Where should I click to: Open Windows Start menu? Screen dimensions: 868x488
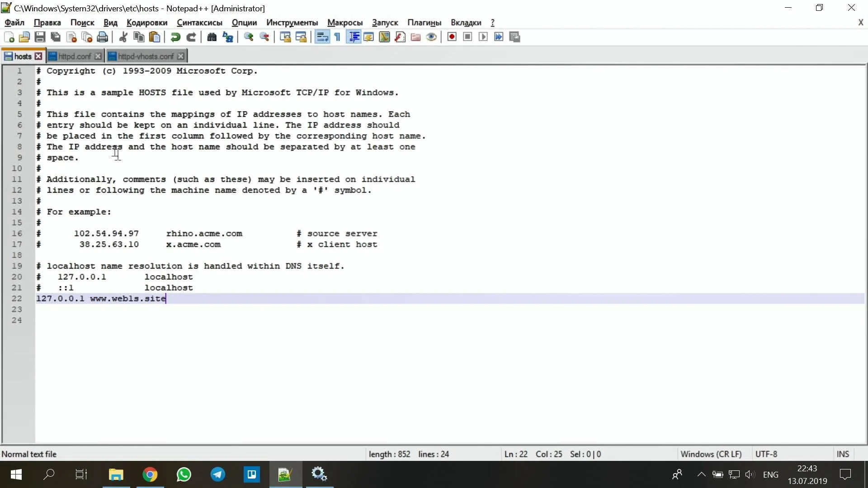coord(16,474)
